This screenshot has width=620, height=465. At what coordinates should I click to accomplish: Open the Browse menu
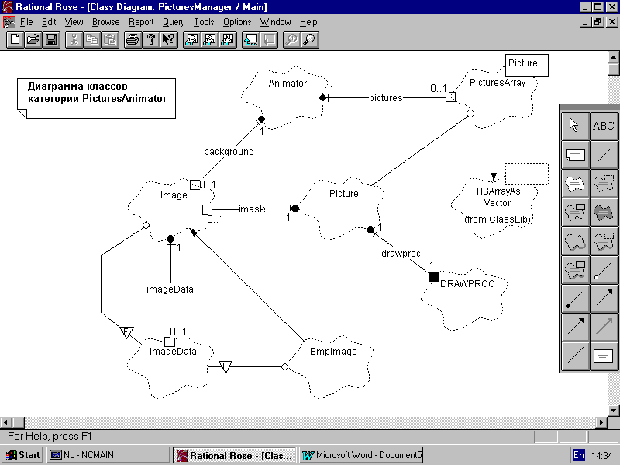(x=107, y=20)
